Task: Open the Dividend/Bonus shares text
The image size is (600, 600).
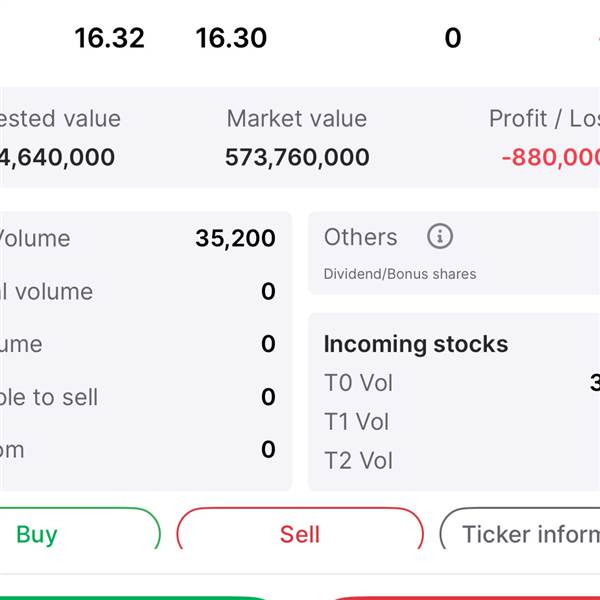Action: [400, 274]
